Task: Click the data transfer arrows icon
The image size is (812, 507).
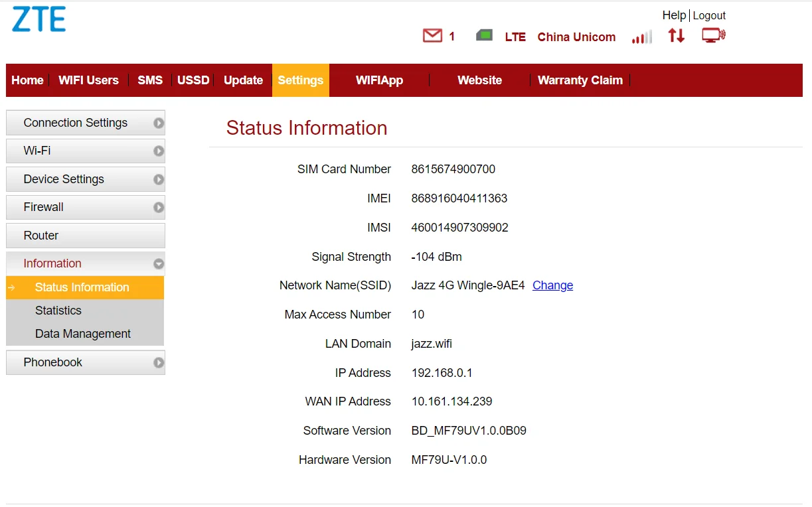Action: point(676,36)
